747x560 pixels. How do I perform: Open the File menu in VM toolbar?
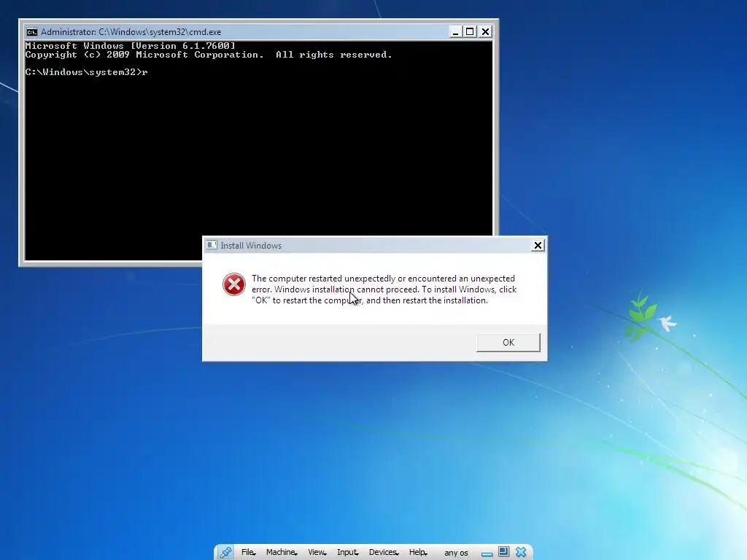[x=248, y=552]
